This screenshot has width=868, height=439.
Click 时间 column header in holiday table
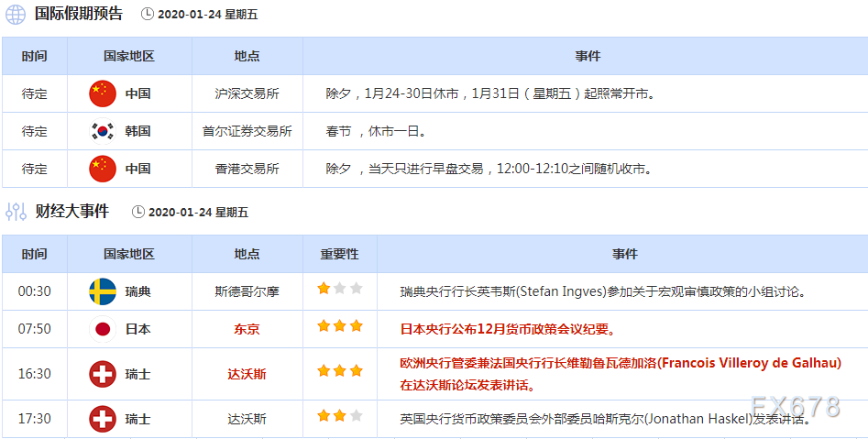pyautogui.click(x=34, y=56)
